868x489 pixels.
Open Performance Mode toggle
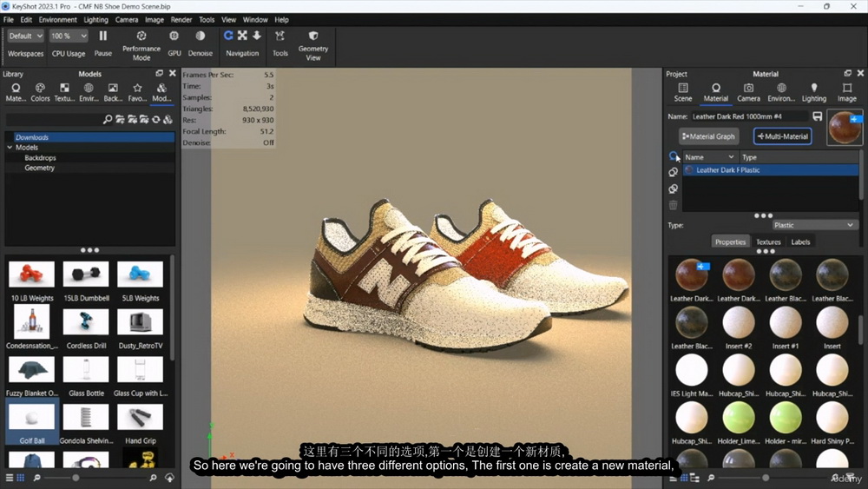coord(141,45)
